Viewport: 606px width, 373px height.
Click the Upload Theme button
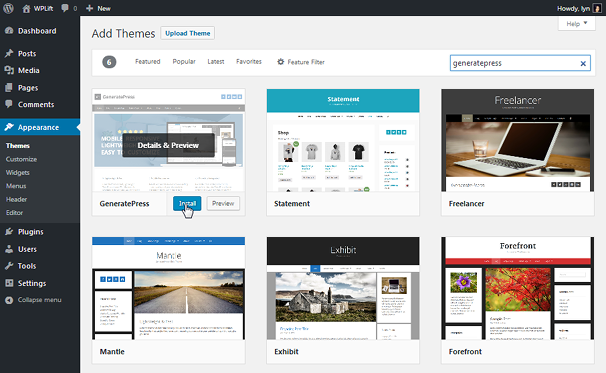pos(188,33)
